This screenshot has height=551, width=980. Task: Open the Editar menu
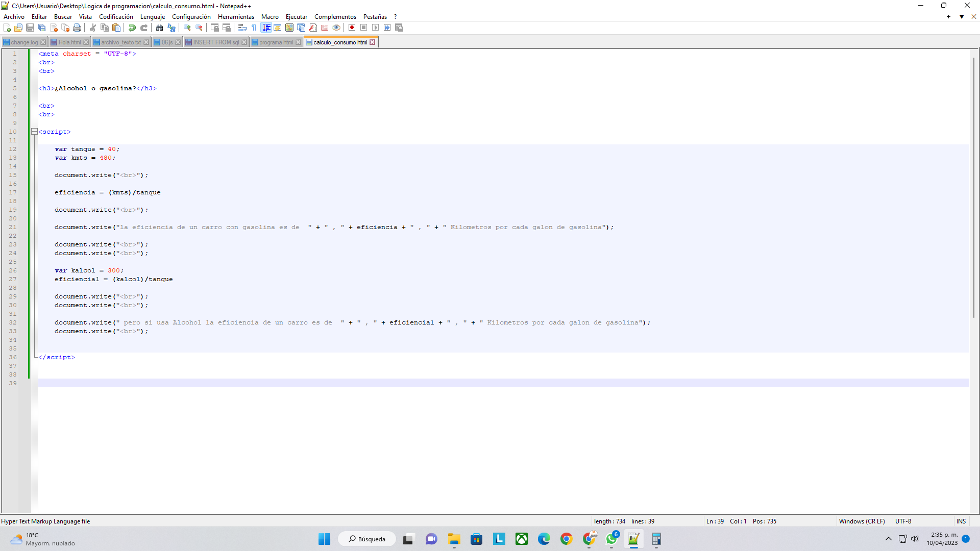[x=39, y=17]
